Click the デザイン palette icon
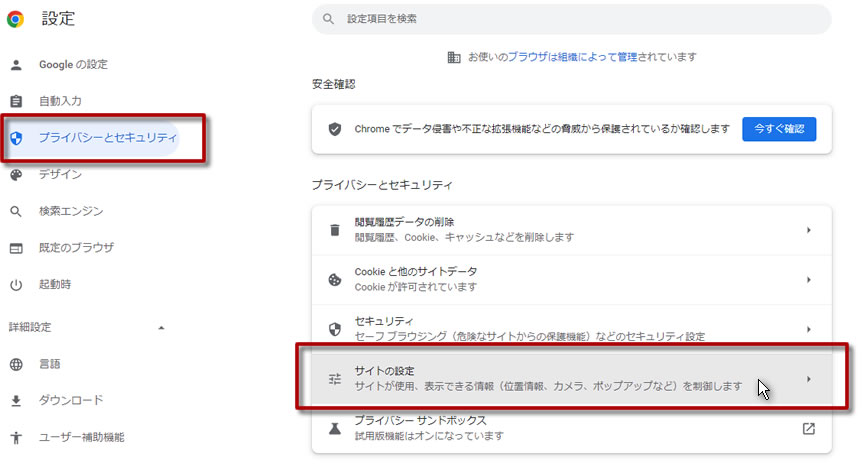 tap(16, 175)
